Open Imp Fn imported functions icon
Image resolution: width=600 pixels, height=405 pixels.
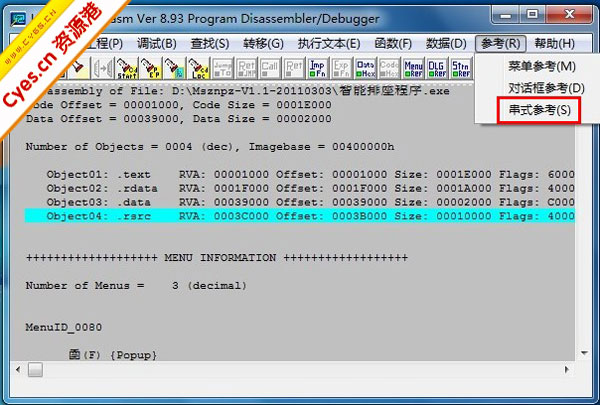point(317,67)
